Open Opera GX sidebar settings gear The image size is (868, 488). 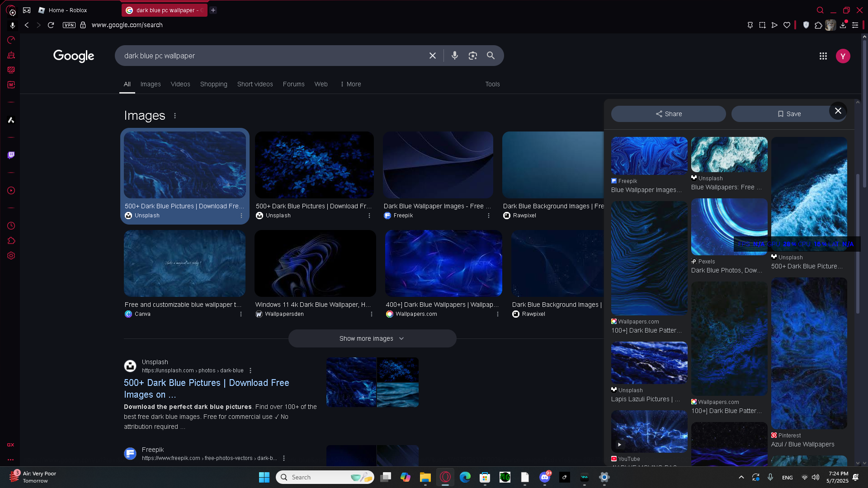[x=11, y=256]
